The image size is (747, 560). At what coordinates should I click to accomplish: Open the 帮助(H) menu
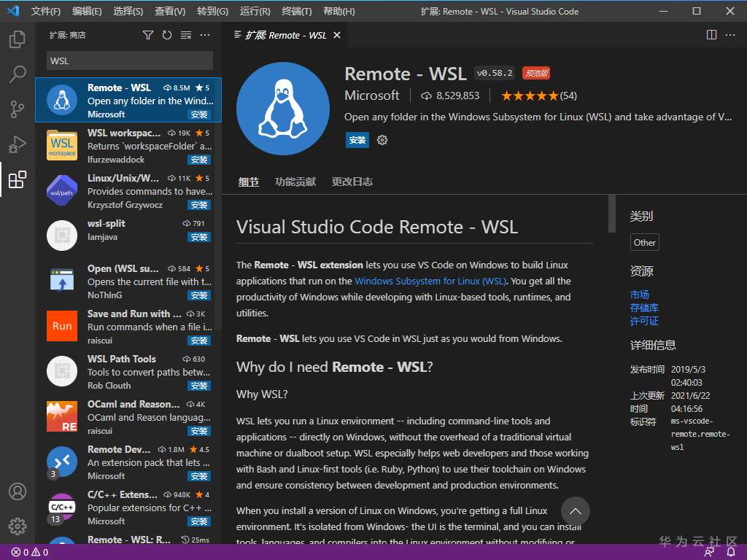[338, 11]
